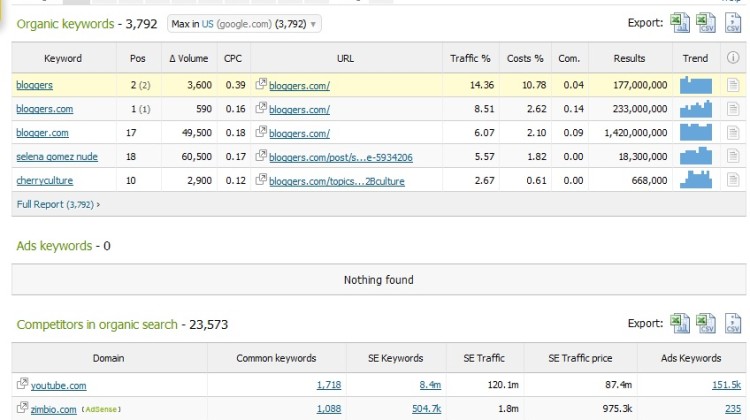Export competitors table as plain CSV
The image size is (750, 420).
pos(733,323)
